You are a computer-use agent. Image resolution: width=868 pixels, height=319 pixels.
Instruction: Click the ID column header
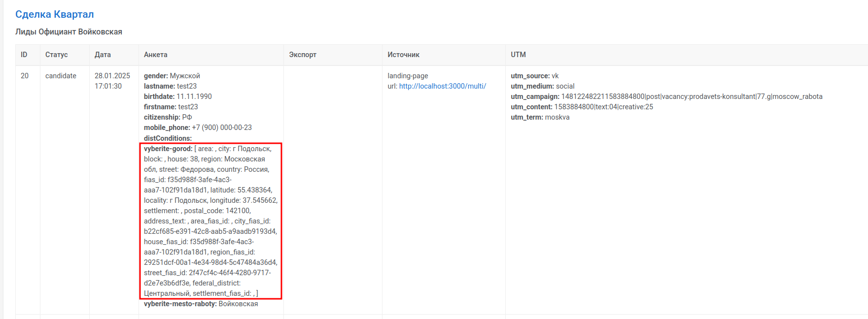pyautogui.click(x=24, y=55)
